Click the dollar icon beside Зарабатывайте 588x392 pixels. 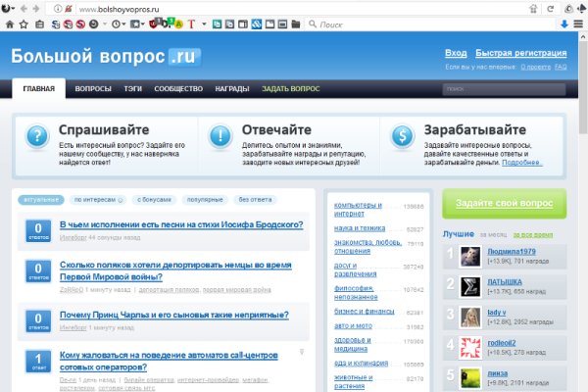(x=401, y=137)
